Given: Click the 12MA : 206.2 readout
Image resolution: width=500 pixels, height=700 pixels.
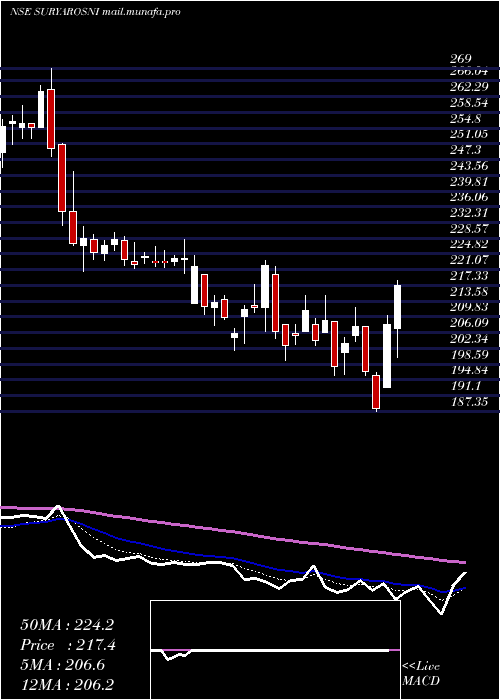Looking at the screenshot, I should click(x=67, y=684).
